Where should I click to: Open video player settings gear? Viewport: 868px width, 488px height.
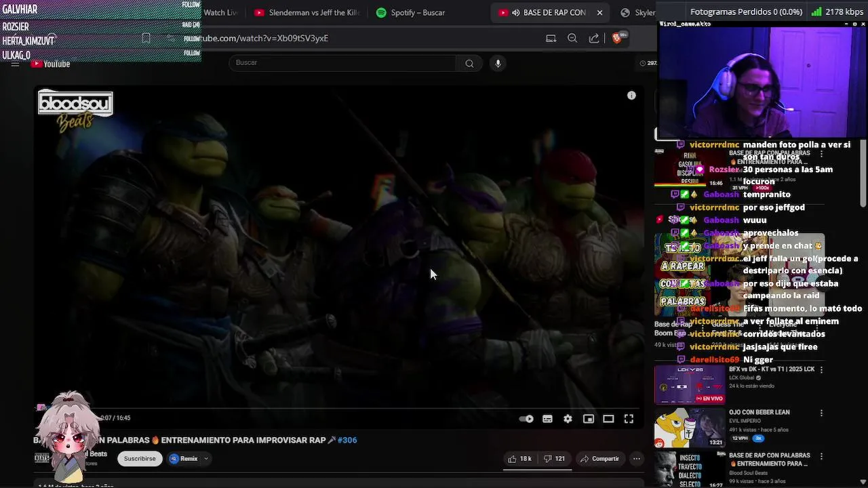point(568,419)
